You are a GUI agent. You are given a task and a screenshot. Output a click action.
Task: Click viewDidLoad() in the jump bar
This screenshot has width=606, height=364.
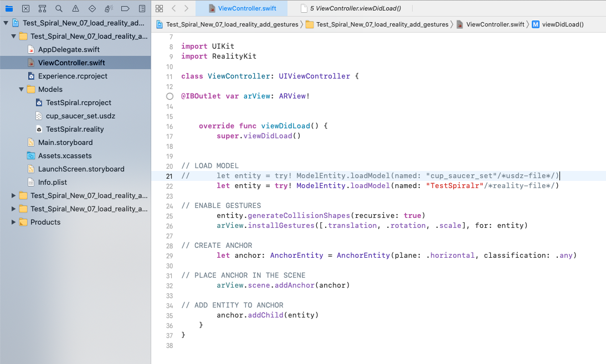(x=562, y=24)
